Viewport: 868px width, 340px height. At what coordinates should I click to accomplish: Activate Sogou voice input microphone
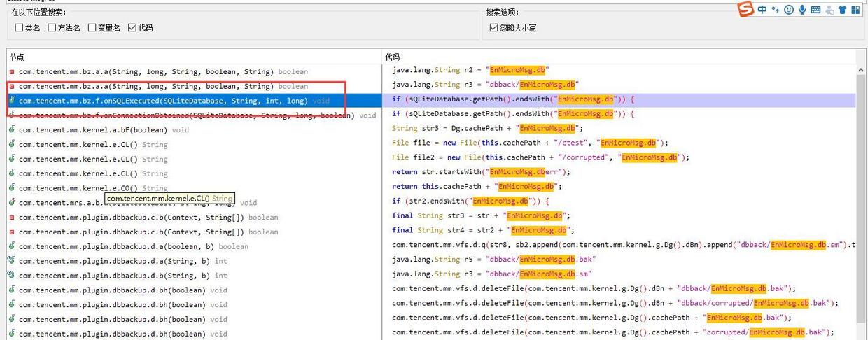pyautogui.click(x=802, y=10)
